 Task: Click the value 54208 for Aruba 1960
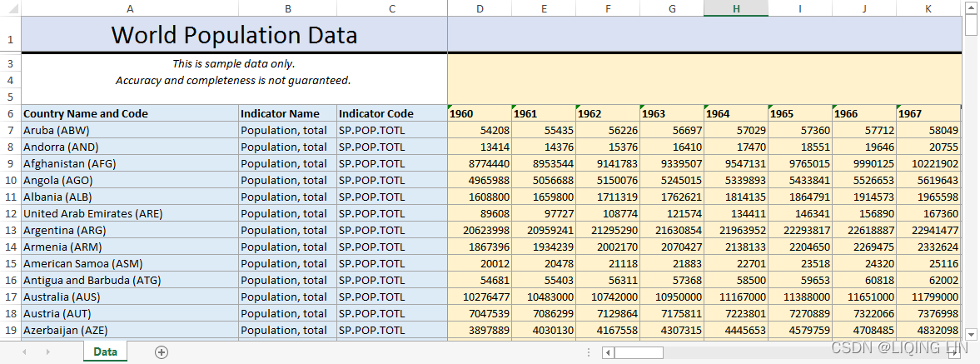(480, 130)
